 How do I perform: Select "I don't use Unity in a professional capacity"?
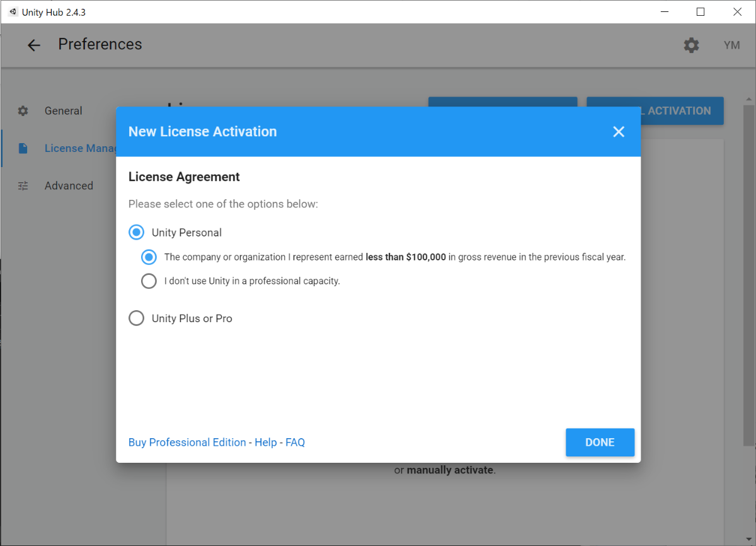[149, 281]
